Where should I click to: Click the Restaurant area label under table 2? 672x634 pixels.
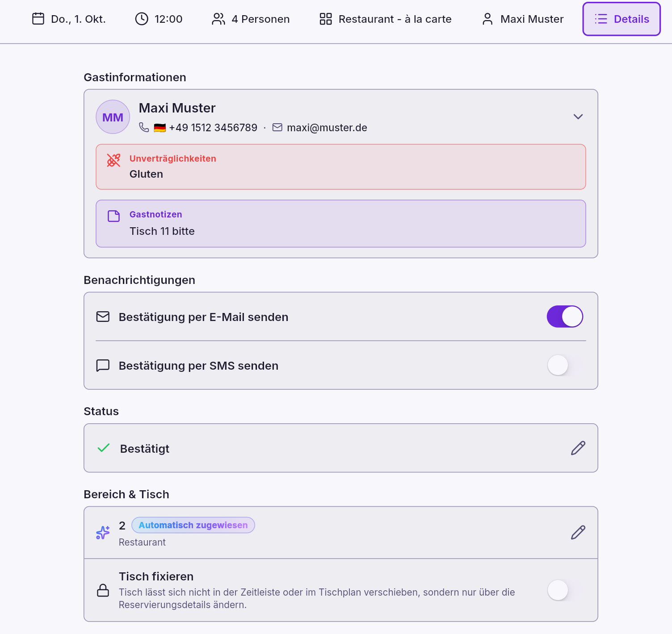pos(142,542)
